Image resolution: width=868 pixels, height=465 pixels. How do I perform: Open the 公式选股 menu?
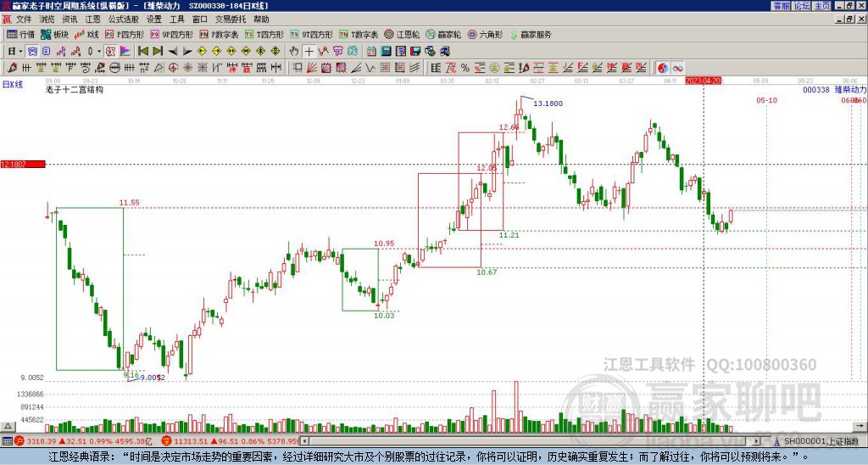124,20
